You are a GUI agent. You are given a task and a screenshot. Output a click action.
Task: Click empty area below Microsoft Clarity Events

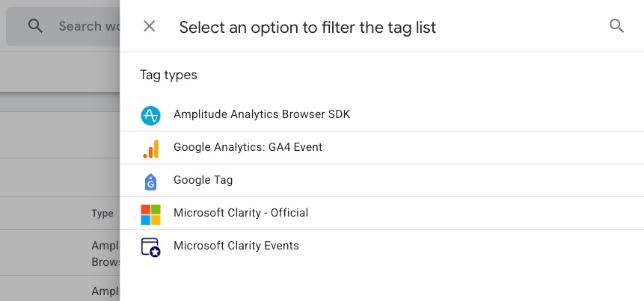pos(382,282)
